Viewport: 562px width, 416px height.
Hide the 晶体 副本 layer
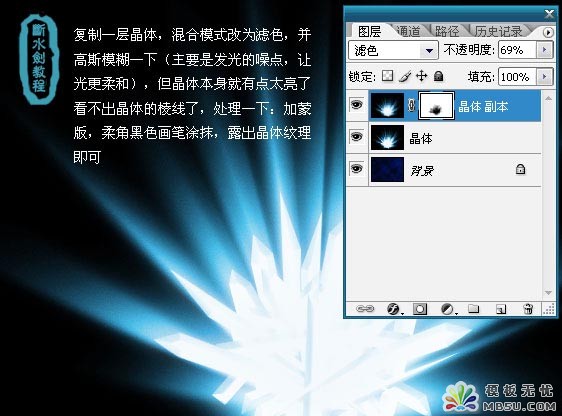[357, 105]
